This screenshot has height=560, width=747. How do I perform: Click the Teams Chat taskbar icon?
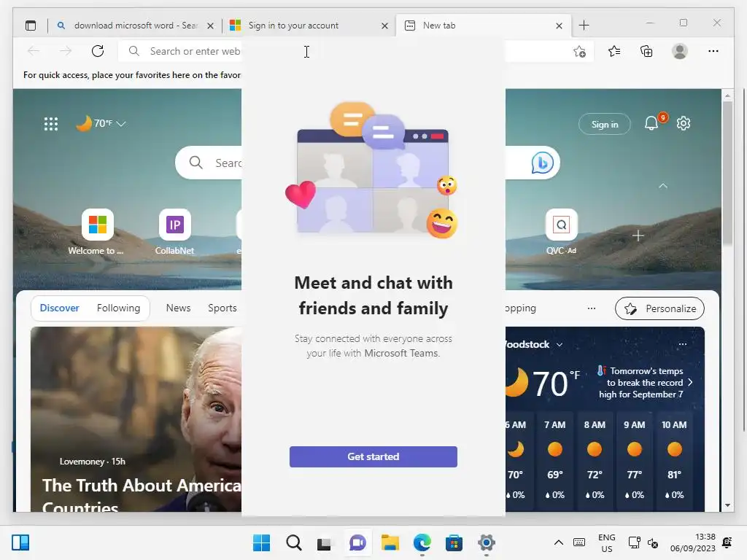(x=357, y=542)
